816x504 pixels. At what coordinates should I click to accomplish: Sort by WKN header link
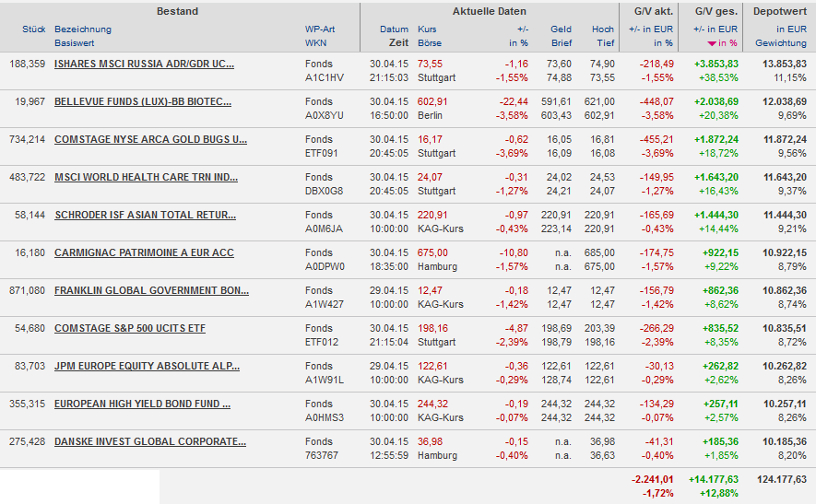[x=315, y=43]
